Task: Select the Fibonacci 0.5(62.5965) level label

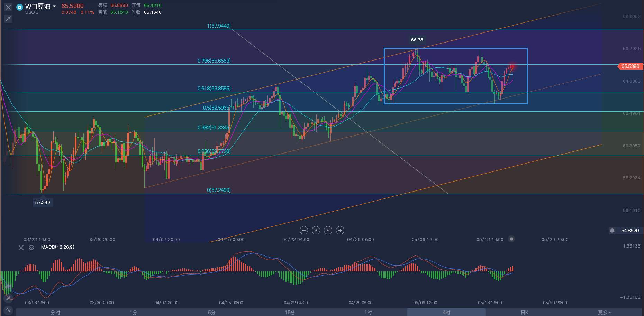Action: [x=217, y=108]
